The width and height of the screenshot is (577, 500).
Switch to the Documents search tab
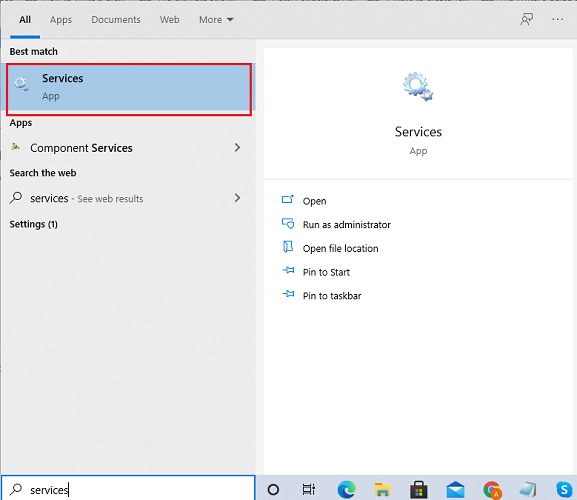tap(116, 19)
